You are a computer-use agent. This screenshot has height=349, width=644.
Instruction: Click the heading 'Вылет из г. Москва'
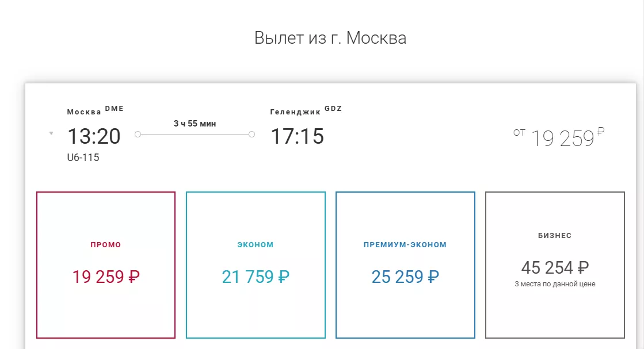pyautogui.click(x=330, y=38)
